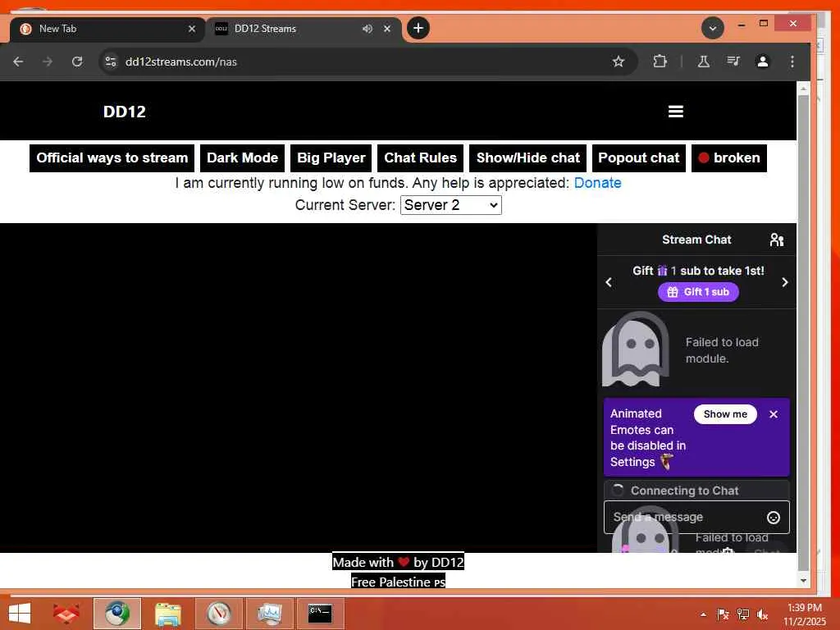This screenshot has width=840, height=630.
Task: Open media controls icon in toolbar
Action: point(733,62)
